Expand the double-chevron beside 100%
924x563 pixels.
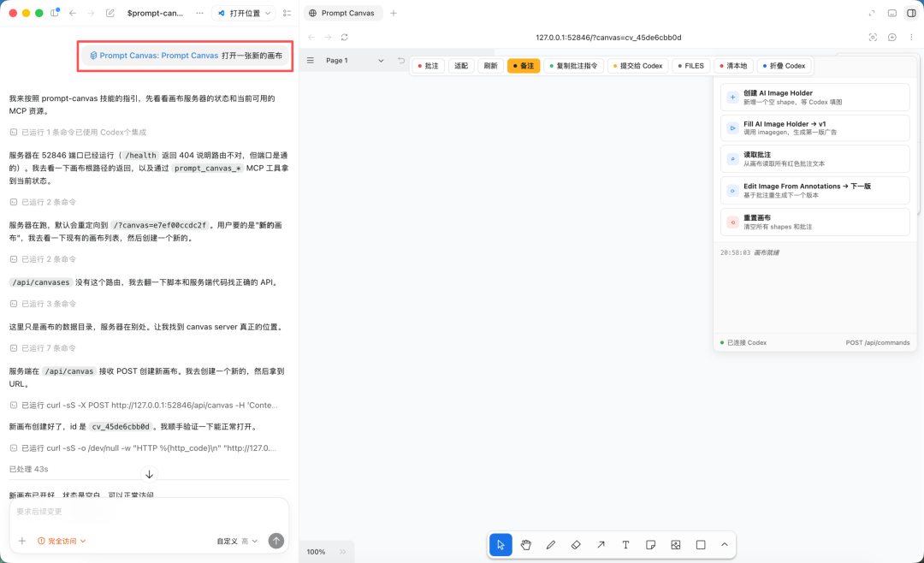coord(342,552)
